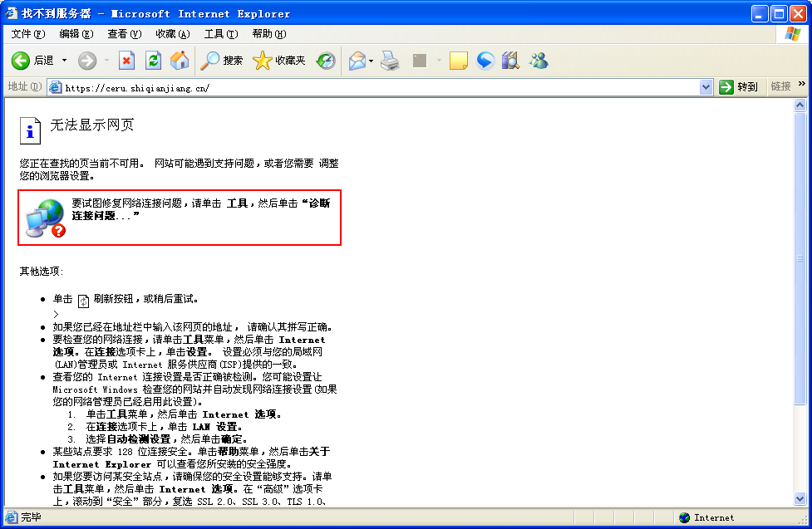Expand the 链接 (Links) toolbar chevron
Viewport: 812px width, 529px height.
[x=802, y=85]
